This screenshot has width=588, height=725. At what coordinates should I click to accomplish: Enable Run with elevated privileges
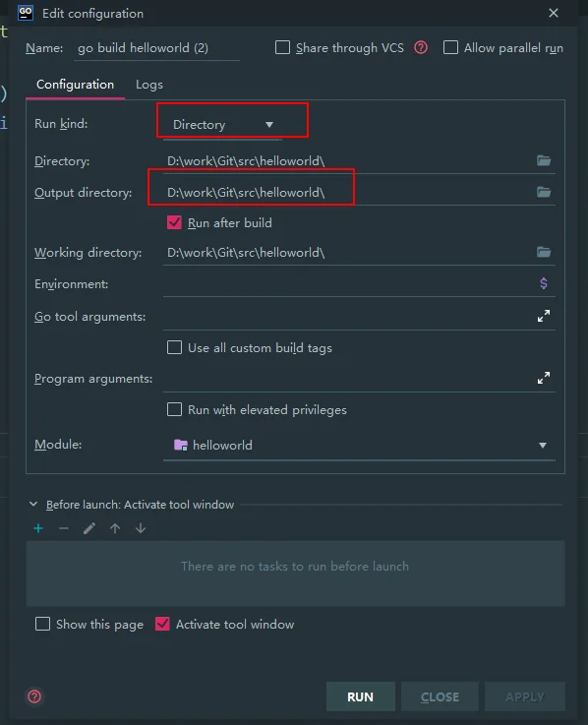click(x=174, y=409)
